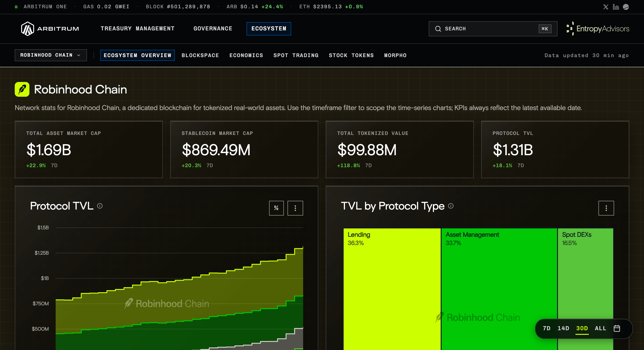Click the 'BLOCK #501,289,878' text
The width and height of the screenshot is (644, 350).
pos(178,7)
